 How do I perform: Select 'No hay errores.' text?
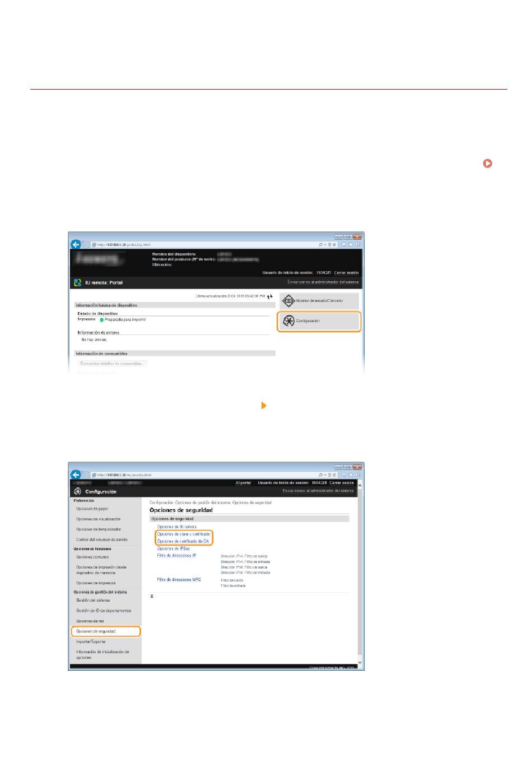tap(94, 340)
